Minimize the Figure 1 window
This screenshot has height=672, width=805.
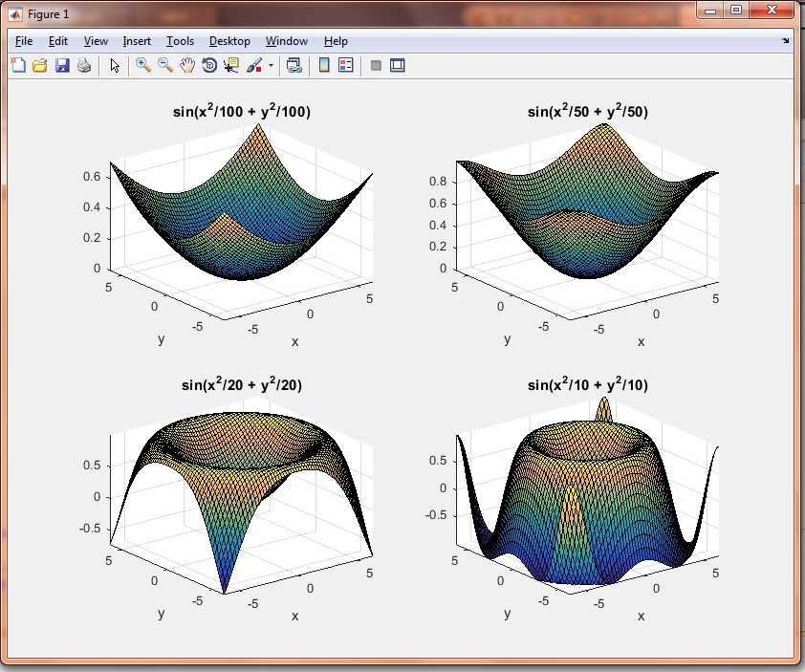(710, 11)
